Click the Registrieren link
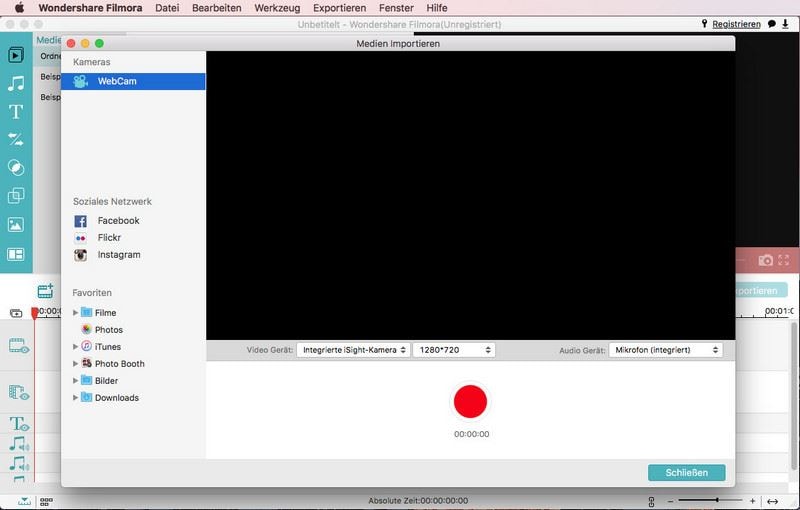The image size is (800, 510). tap(736, 24)
